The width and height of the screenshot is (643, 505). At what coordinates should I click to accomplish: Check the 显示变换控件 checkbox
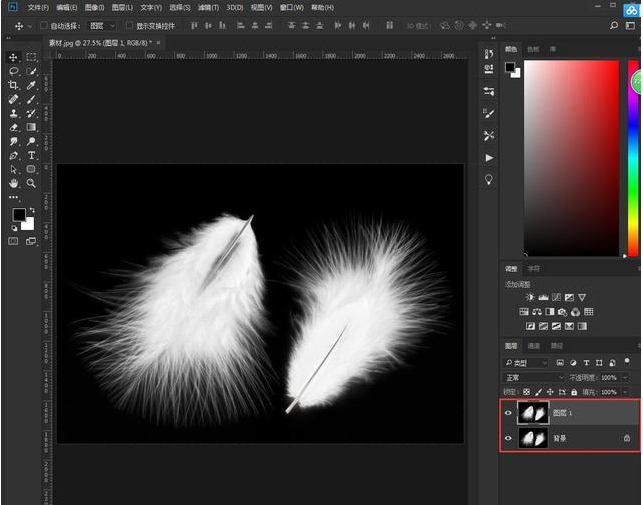(x=128, y=25)
